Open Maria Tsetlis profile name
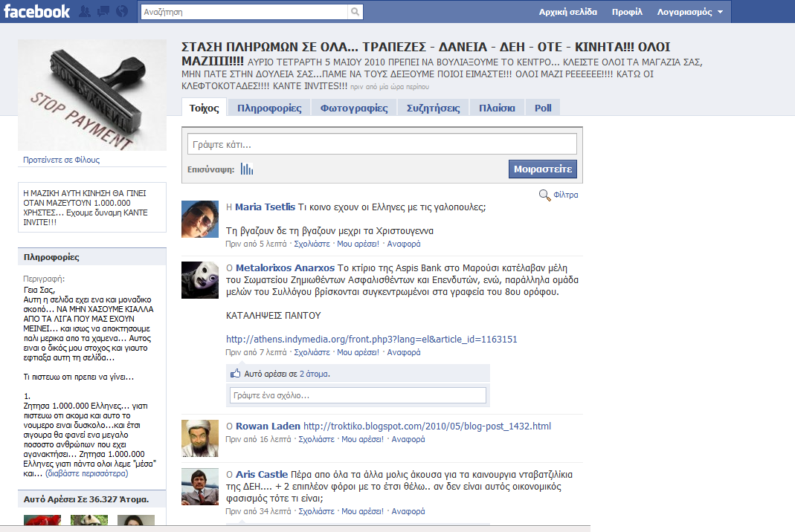Image resolution: width=795 pixels, height=532 pixels. pyautogui.click(x=265, y=207)
